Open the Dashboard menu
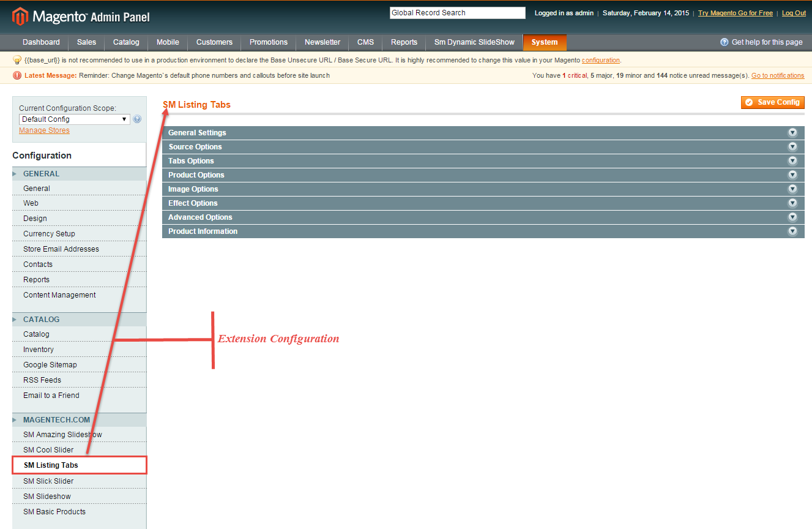812x529 pixels. pos(41,42)
